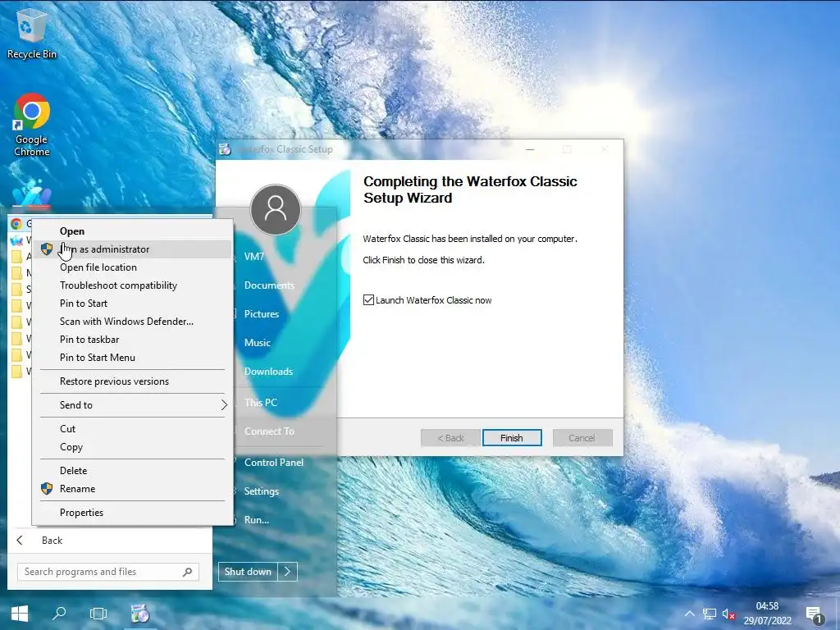Choose Delete in context menu
Image resolution: width=840 pixels, height=630 pixels.
click(x=132, y=470)
